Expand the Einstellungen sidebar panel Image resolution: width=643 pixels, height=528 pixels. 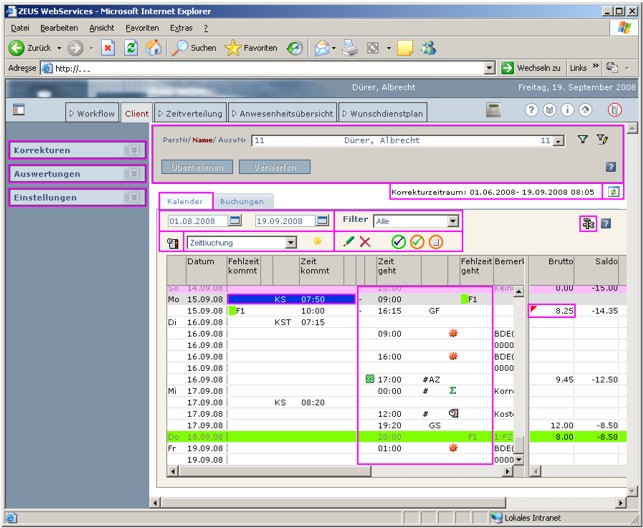77,198
